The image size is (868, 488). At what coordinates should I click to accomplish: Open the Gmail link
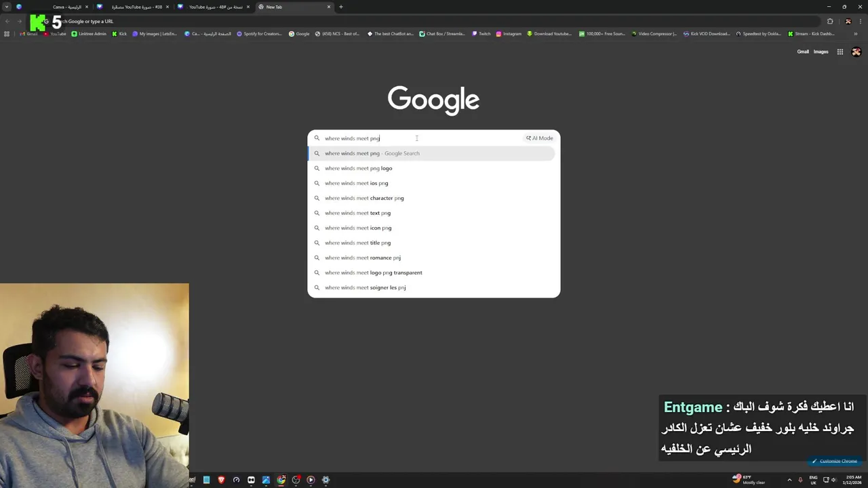(803, 52)
